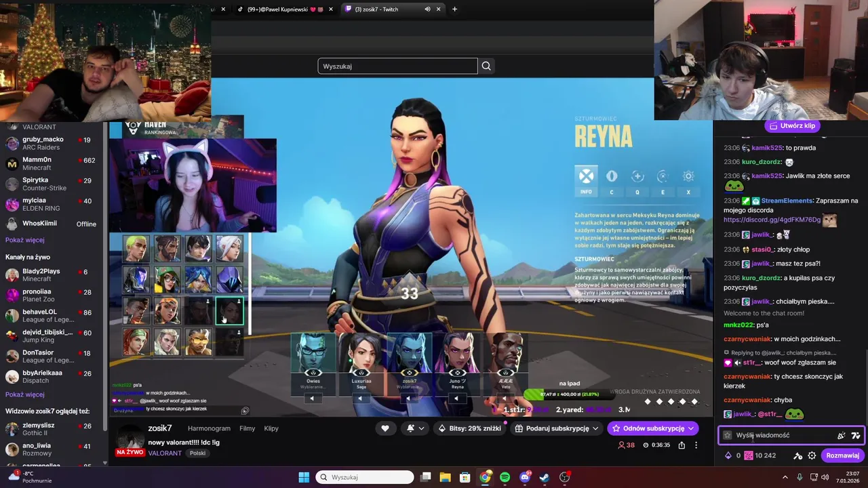Open MammOn Minecraft channel in sidebar
This screenshot has height=488, width=868.
[53, 163]
